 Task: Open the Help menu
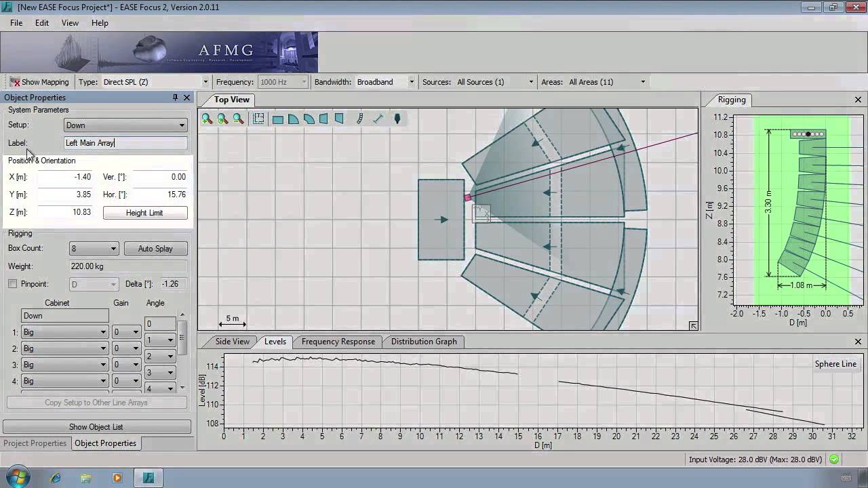tap(100, 23)
